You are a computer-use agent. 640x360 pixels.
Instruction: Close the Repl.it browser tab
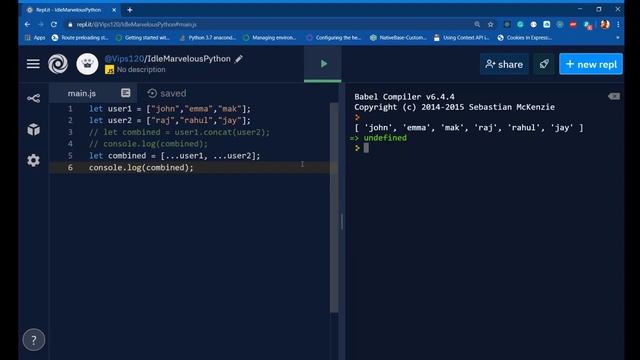(x=114, y=10)
